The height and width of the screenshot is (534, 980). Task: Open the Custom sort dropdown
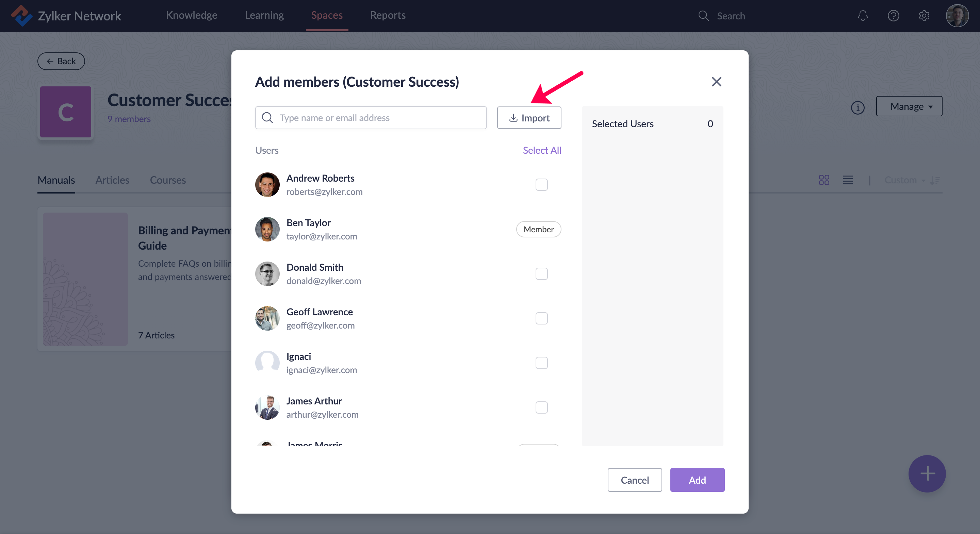(x=904, y=180)
